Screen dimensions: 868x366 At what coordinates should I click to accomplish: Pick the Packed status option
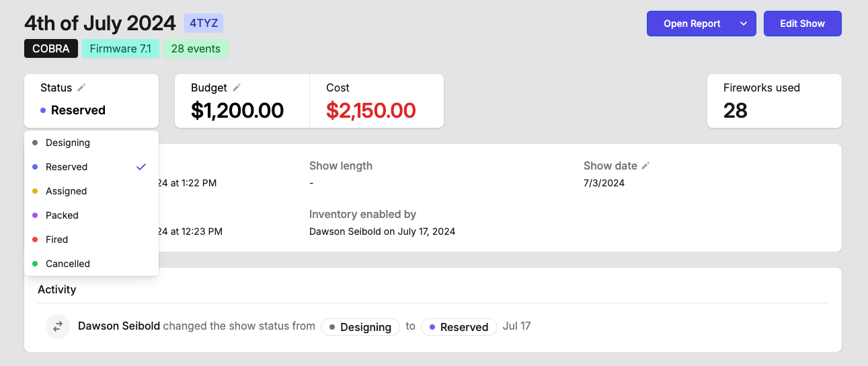(62, 215)
